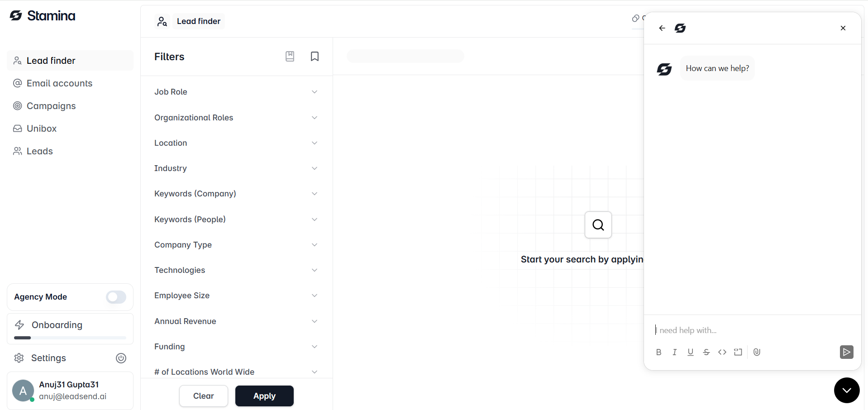Toggle the Agency Mode switch
This screenshot has height=410, width=868.
116,297
